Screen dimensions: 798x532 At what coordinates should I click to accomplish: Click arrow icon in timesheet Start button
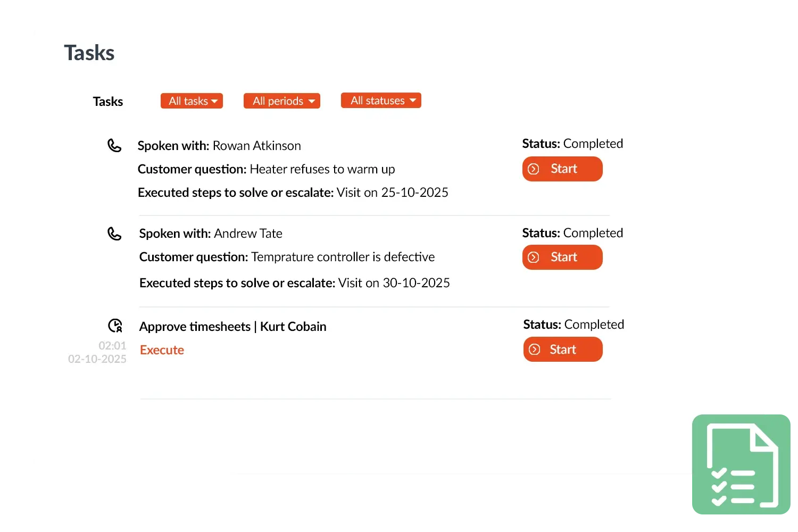point(535,350)
